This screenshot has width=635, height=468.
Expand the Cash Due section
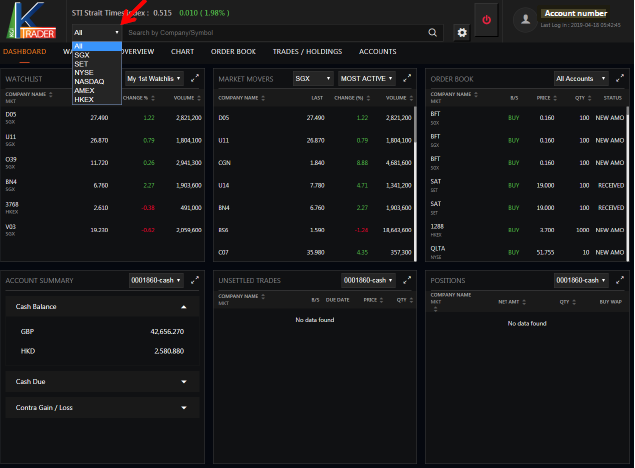102,381
